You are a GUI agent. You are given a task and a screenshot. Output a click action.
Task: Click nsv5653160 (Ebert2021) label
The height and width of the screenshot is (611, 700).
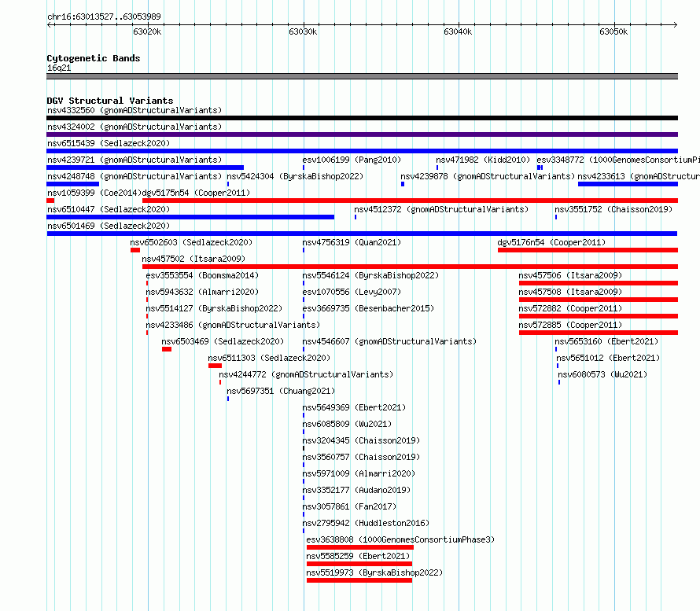606,341
